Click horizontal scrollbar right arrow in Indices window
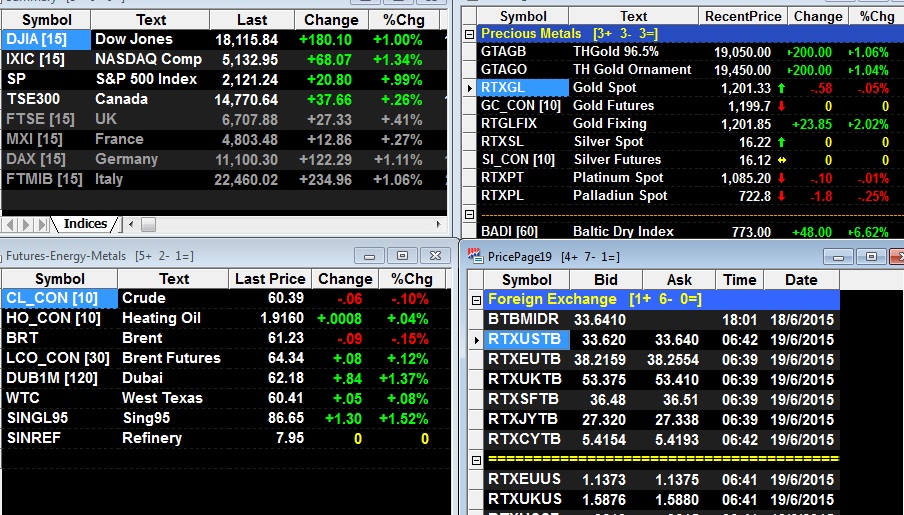This screenshot has width=904, height=515. pos(439,224)
